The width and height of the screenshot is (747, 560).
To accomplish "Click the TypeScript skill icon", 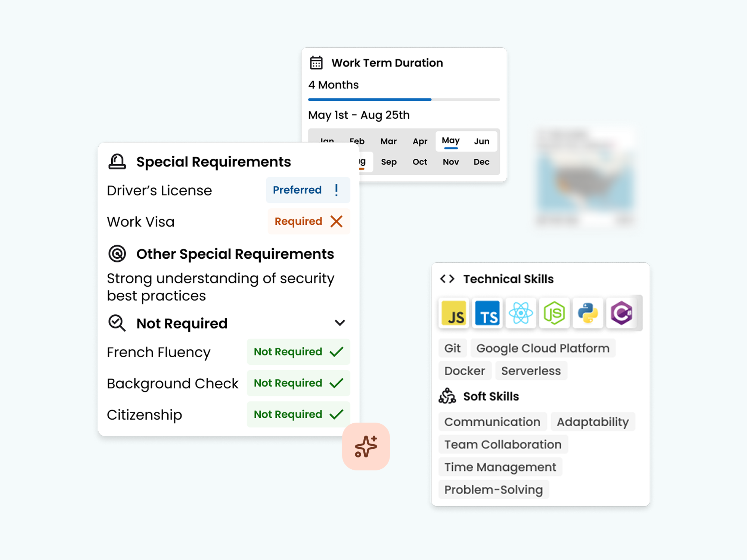I will [487, 313].
